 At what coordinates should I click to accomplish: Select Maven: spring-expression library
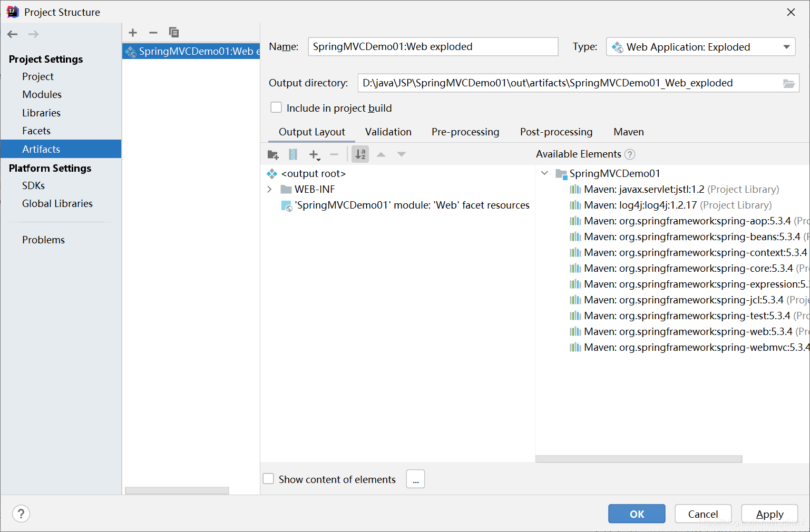689,284
